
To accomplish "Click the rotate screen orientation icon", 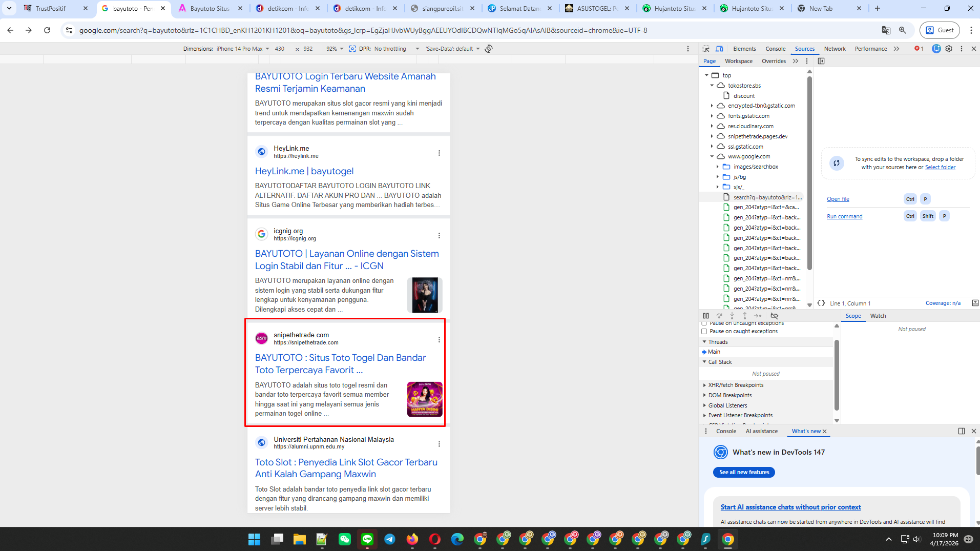I will pos(489,49).
